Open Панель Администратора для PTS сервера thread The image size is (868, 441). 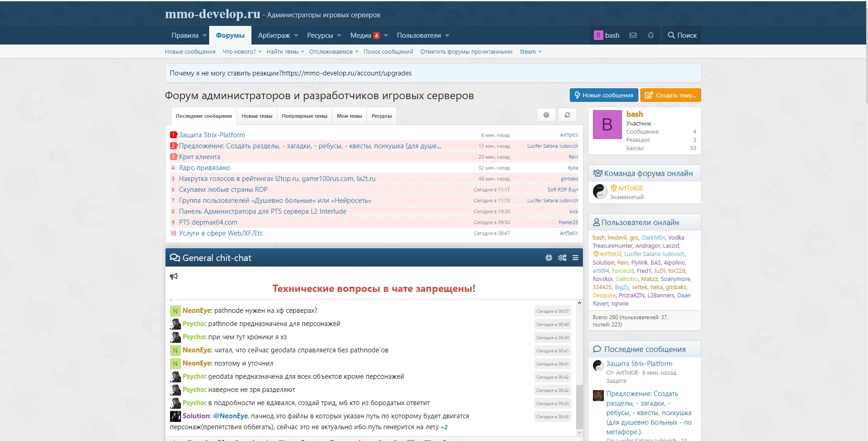tap(263, 211)
